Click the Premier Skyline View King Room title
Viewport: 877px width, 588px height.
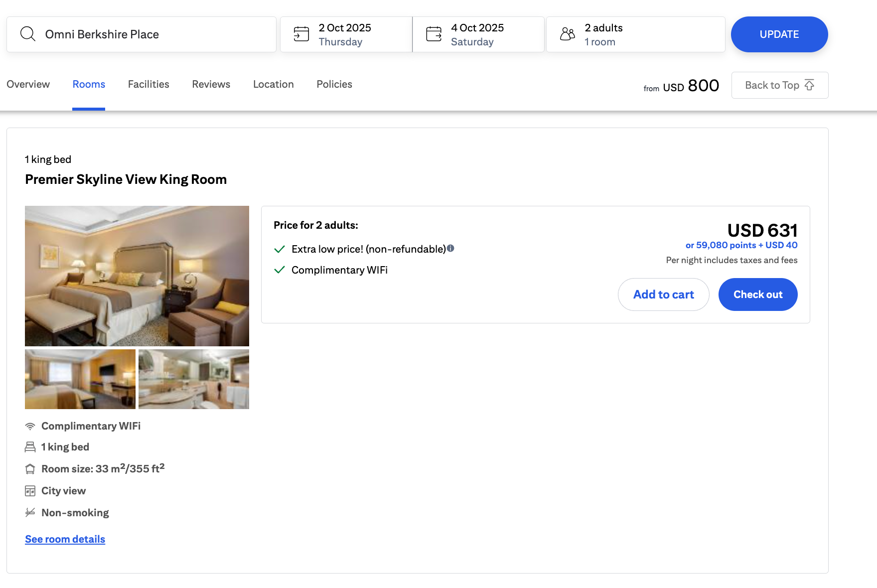tap(126, 179)
